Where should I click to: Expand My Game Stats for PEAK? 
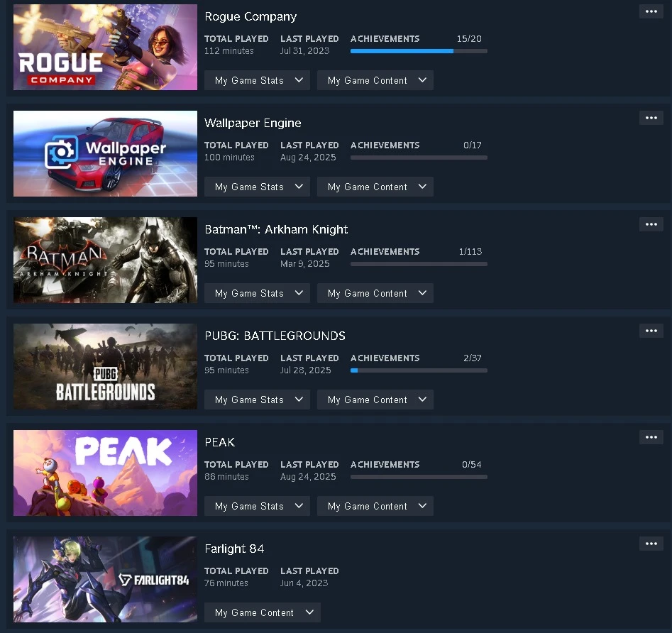tap(257, 506)
